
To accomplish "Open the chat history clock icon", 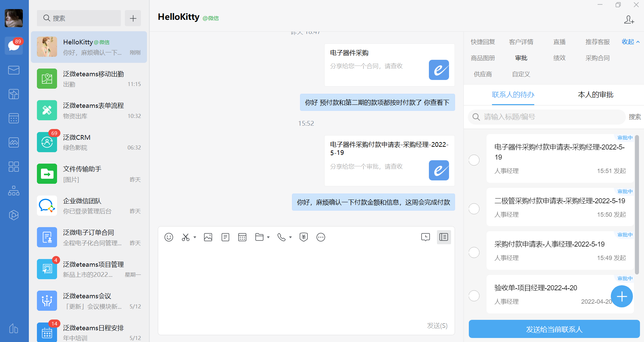I will [x=426, y=237].
